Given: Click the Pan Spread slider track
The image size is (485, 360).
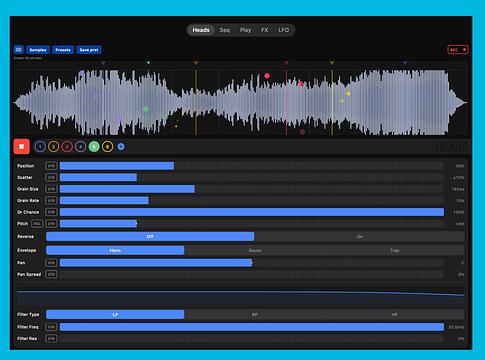Looking at the screenshot, I should click(x=252, y=274).
